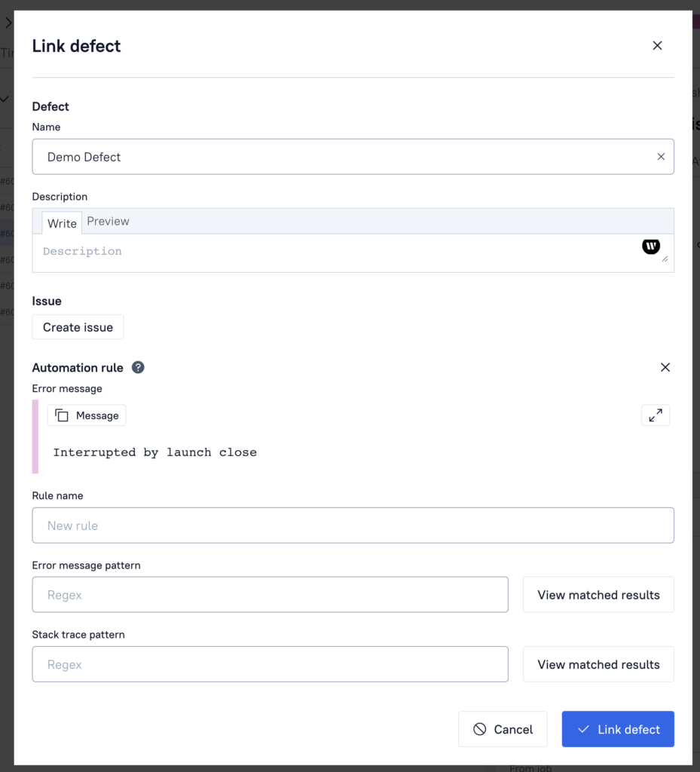Focus the Error message pattern Regex field
Screen dimensions: 700x772
(270, 595)
